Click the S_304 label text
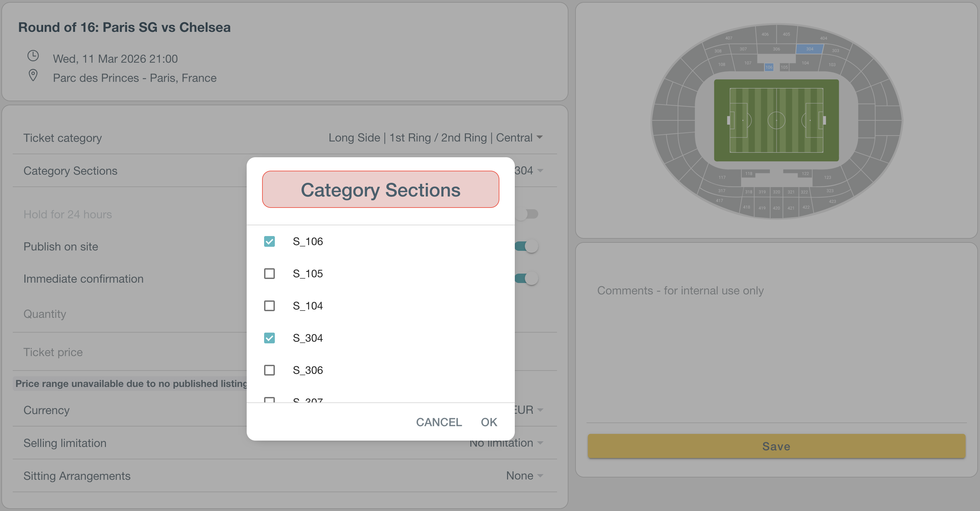The width and height of the screenshot is (980, 511). [x=307, y=338]
